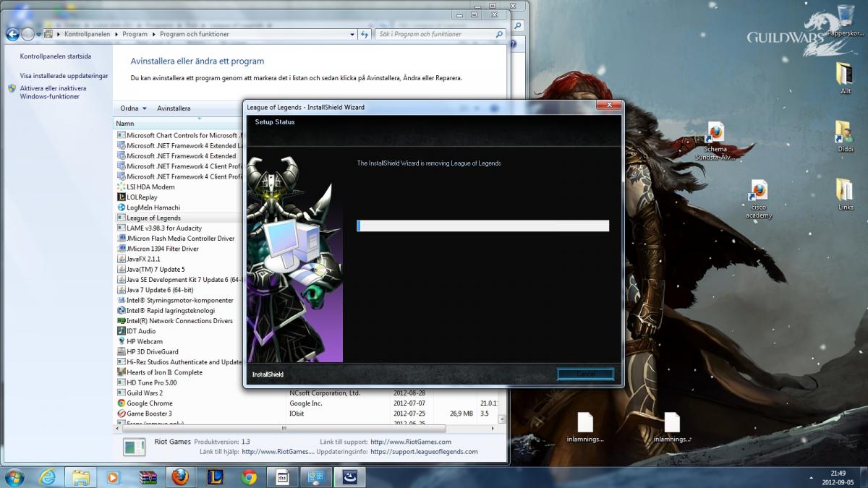Select Java SE Development Kit 7 Update 6

[x=178, y=279]
